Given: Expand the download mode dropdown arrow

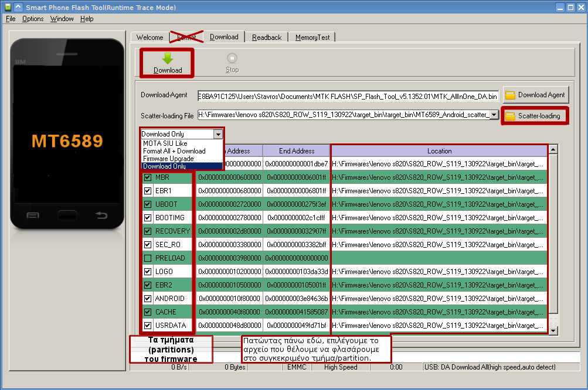Looking at the screenshot, I should 218,134.
